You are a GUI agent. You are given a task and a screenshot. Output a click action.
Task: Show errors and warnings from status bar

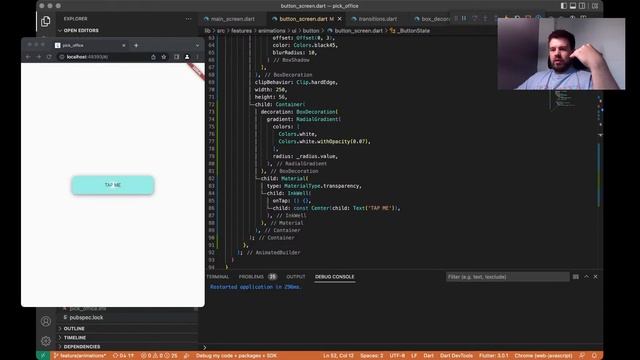tap(159, 356)
